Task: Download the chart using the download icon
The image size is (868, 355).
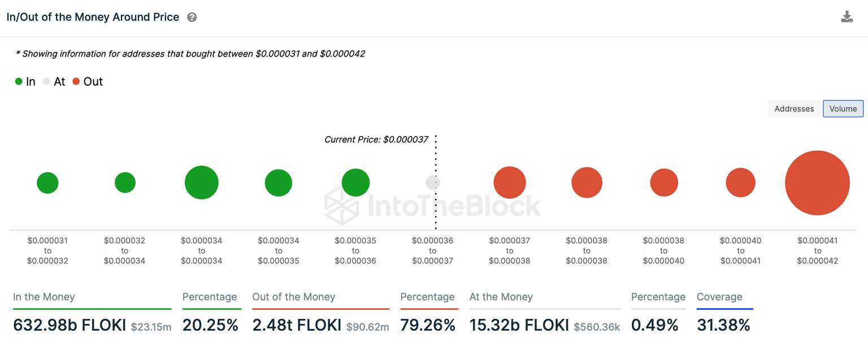Action: pos(847,16)
